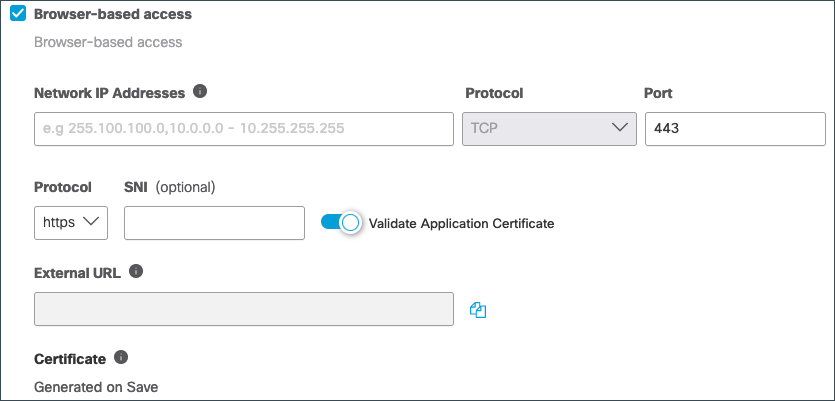The height and width of the screenshot is (401, 835).
Task: Click the Generated on Save certificate text
Action: (x=96, y=387)
